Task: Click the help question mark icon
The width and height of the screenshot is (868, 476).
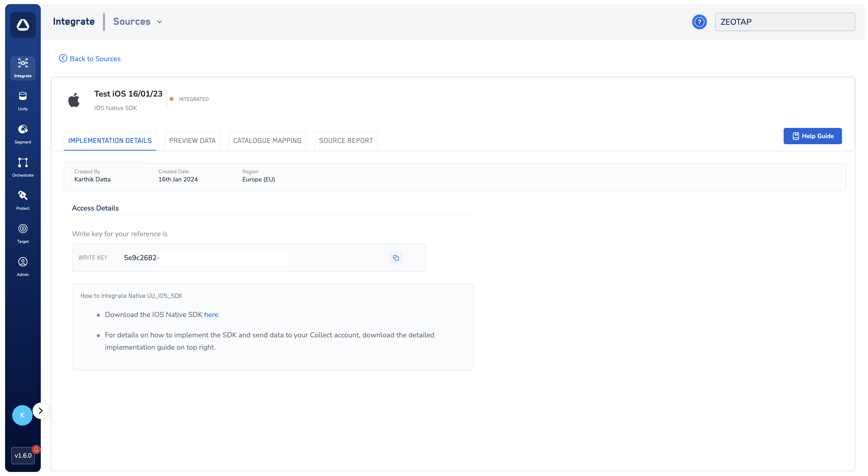Action: (x=699, y=22)
